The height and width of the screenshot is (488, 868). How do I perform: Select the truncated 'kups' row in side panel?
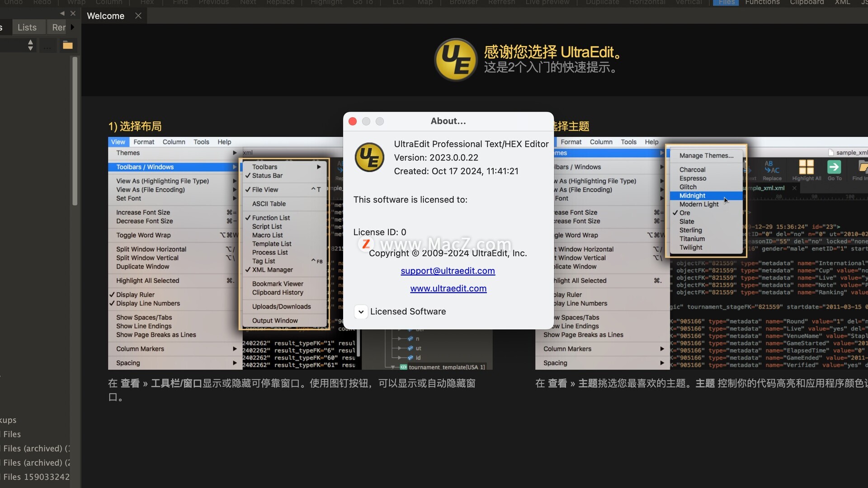[x=35, y=420]
